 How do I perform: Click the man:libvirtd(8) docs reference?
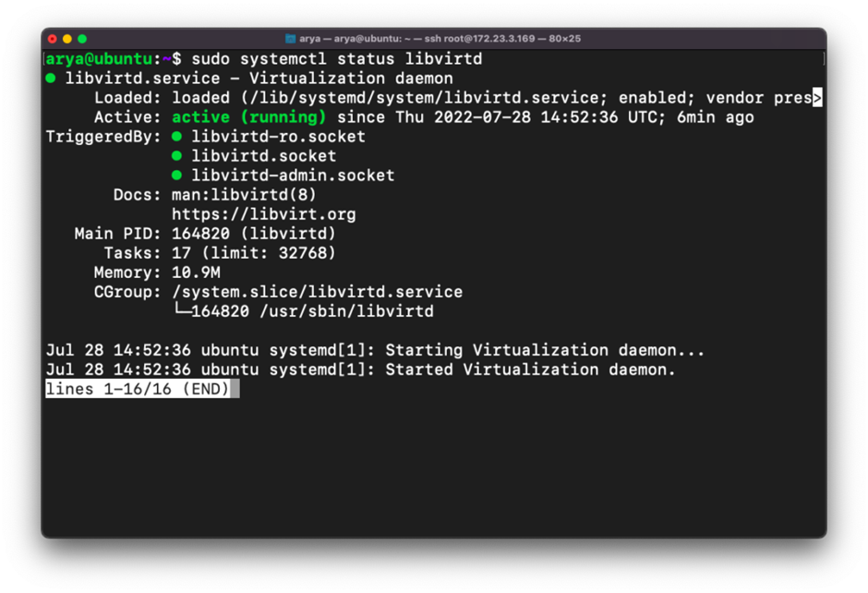point(244,195)
